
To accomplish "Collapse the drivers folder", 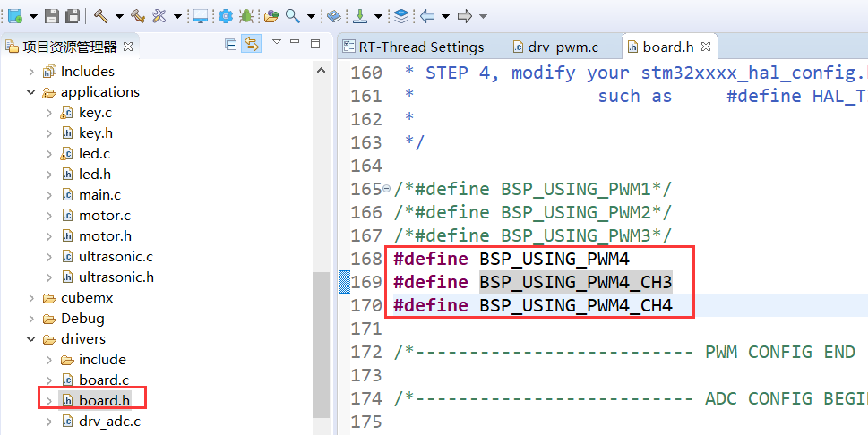I will coord(31,339).
